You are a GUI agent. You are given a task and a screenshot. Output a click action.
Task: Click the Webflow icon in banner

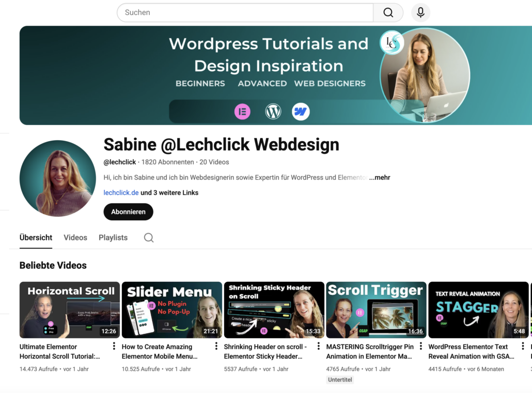(x=301, y=112)
